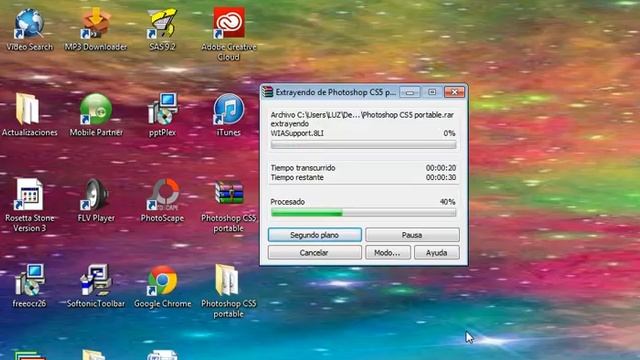Click the WIASupport.8LI file name text
Image resolution: width=640 pixels, height=360 pixels.
point(297,133)
